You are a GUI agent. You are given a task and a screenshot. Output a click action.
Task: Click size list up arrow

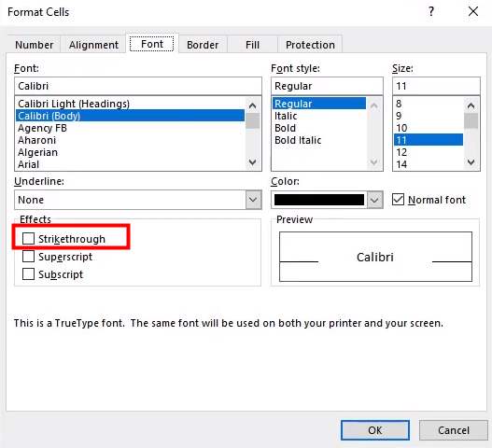pyautogui.click(x=471, y=105)
